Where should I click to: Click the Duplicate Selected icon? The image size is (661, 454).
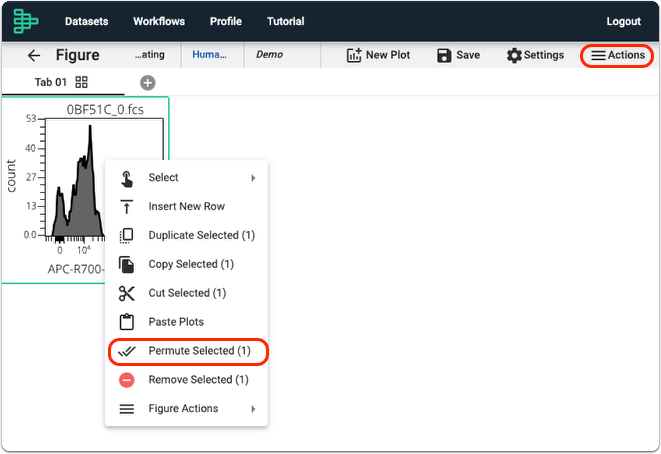pos(126,235)
